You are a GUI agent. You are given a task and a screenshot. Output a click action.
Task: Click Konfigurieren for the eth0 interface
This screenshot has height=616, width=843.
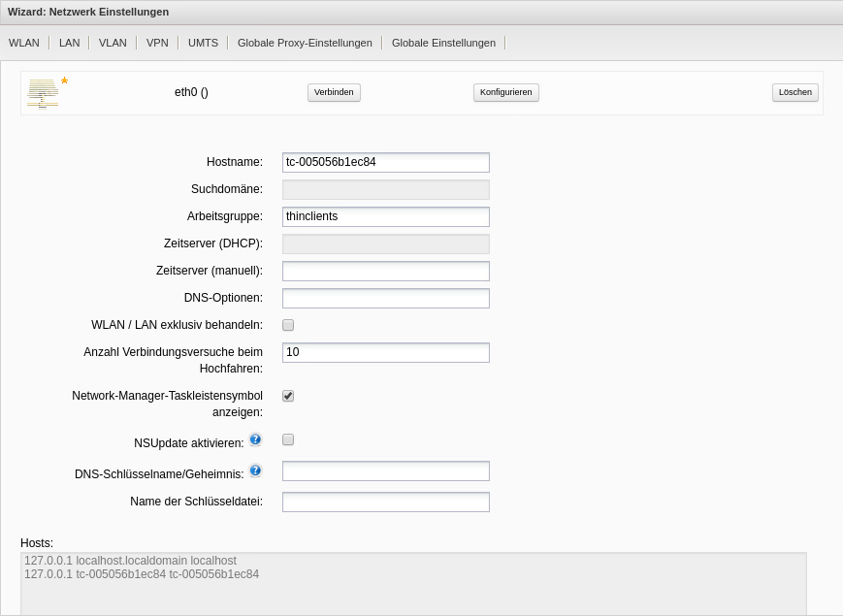pyautogui.click(x=505, y=91)
